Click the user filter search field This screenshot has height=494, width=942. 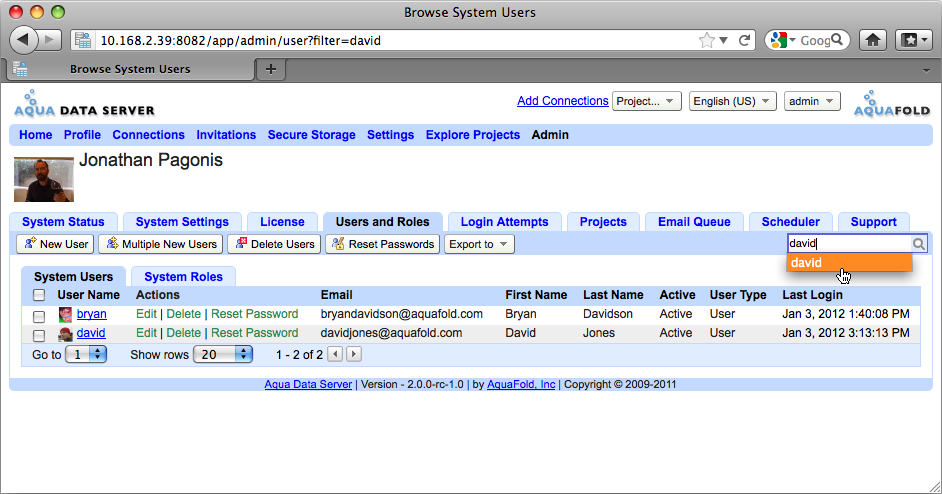[x=849, y=243]
